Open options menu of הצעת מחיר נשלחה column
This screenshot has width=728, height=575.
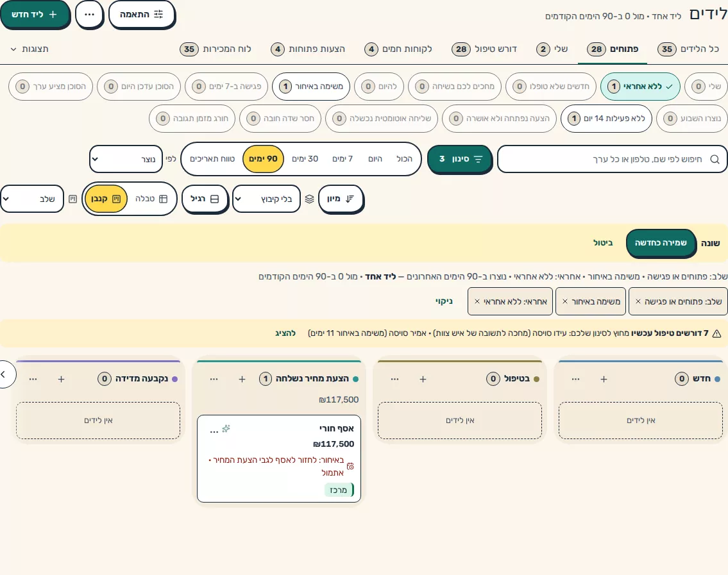(214, 379)
